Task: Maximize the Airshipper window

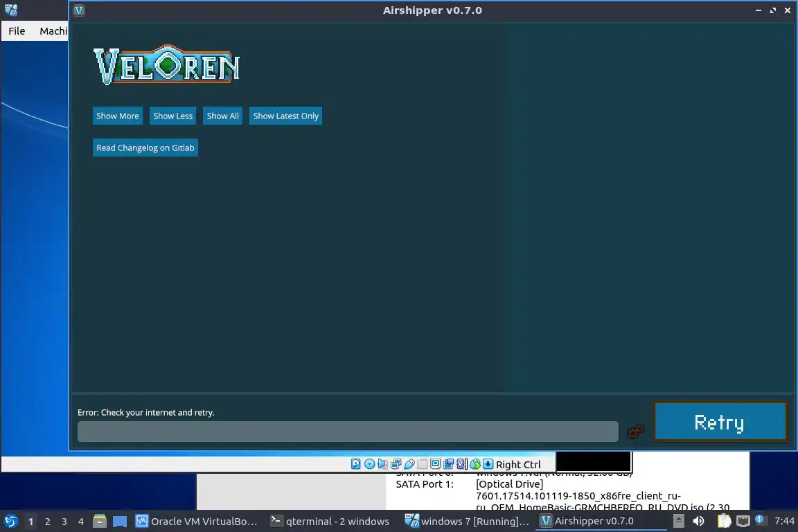Action: (773, 10)
